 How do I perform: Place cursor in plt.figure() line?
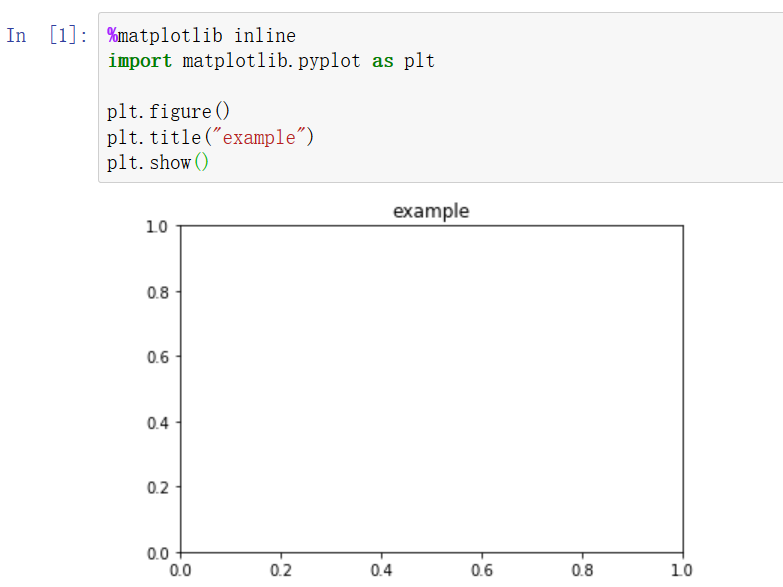coord(168,111)
